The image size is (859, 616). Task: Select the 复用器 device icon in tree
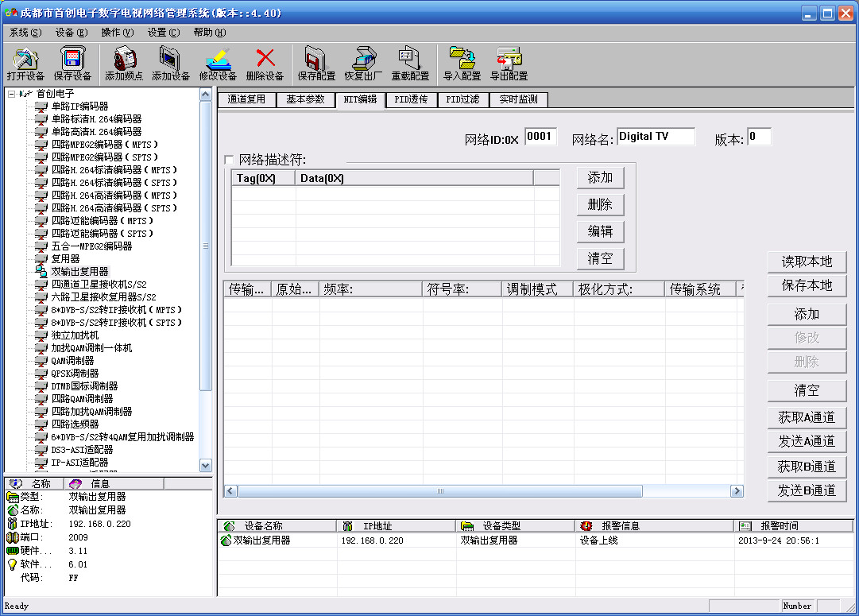click(41, 258)
